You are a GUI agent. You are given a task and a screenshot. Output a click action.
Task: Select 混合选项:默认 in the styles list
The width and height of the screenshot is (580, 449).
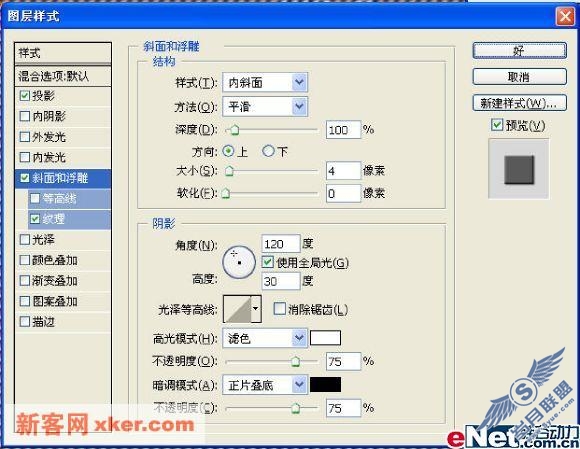click(x=63, y=76)
